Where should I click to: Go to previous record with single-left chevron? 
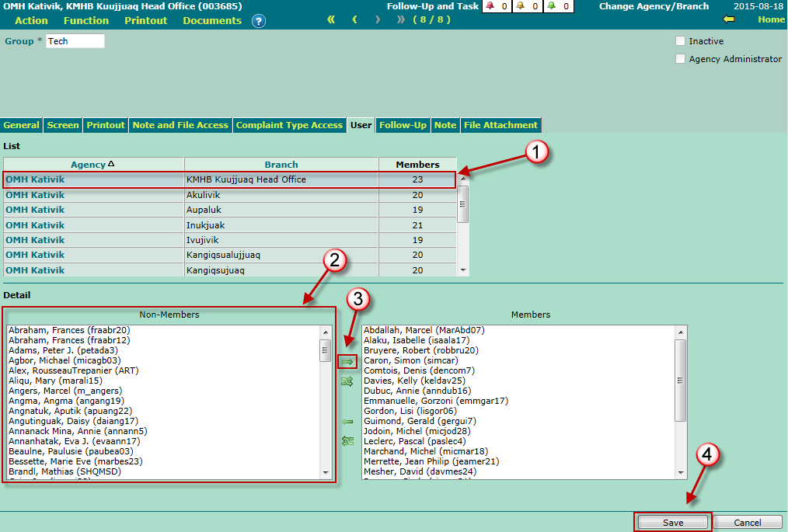(354, 19)
